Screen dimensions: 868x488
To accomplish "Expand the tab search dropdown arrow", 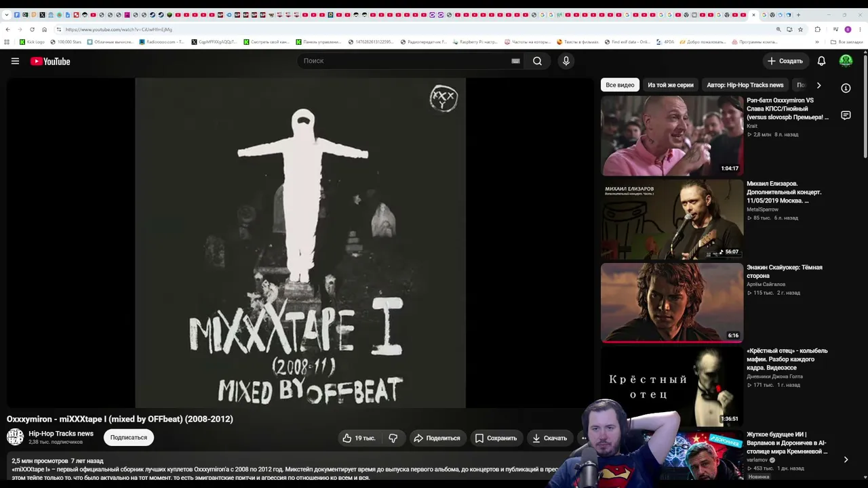I will click(7, 14).
